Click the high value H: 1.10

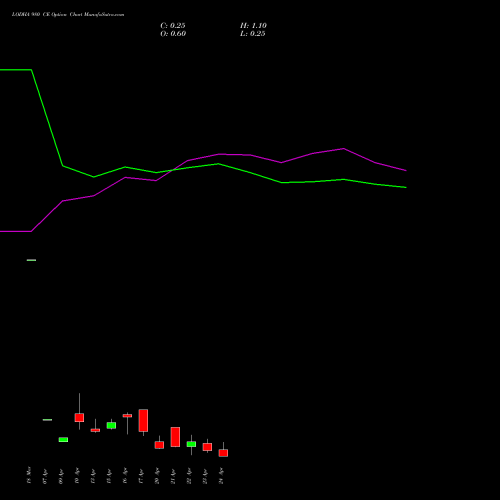pyautogui.click(x=253, y=26)
